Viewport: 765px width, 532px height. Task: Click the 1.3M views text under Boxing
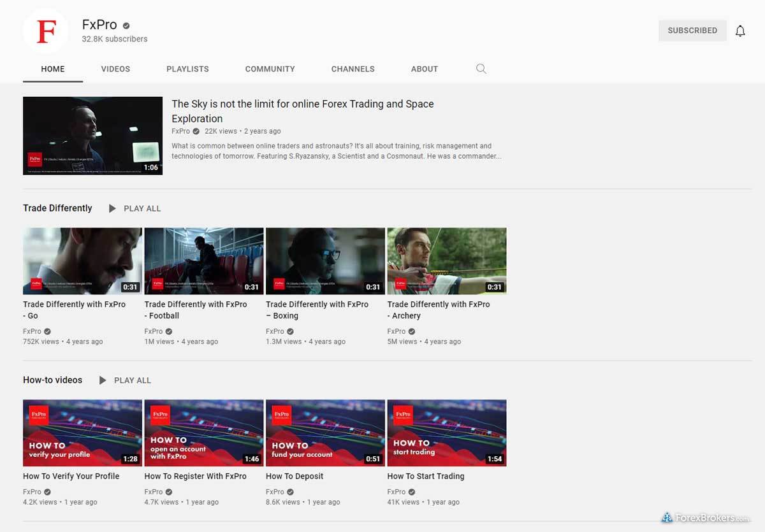[x=284, y=341]
